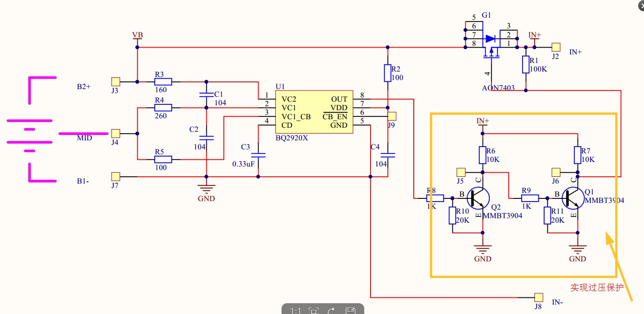This screenshot has width=644, height=314.
Task: Select resistor R3 160 symbol
Action: [x=163, y=82]
